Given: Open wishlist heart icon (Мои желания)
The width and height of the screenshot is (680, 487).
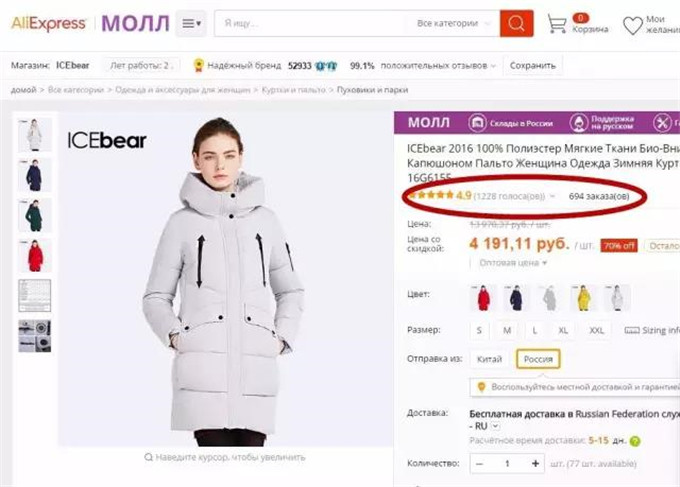Looking at the screenshot, I should pyautogui.click(x=632, y=25).
